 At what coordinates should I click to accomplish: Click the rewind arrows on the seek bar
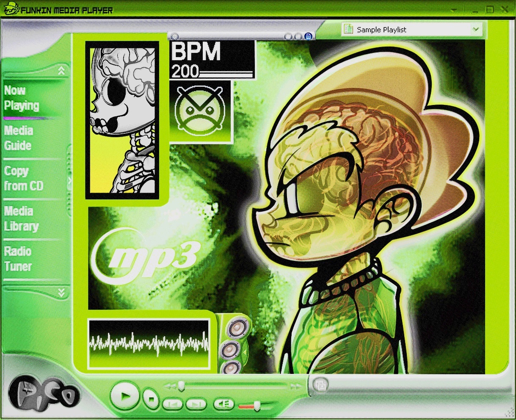coord(170,386)
